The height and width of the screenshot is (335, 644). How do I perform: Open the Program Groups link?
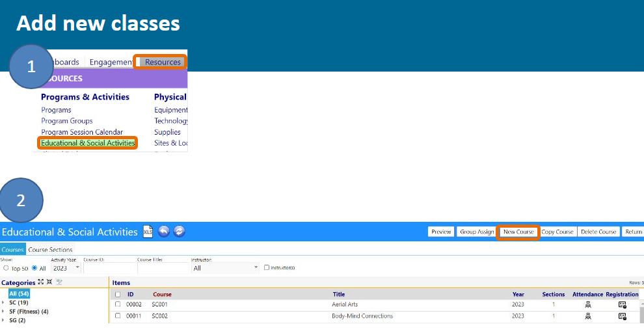(x=67, y=121)
